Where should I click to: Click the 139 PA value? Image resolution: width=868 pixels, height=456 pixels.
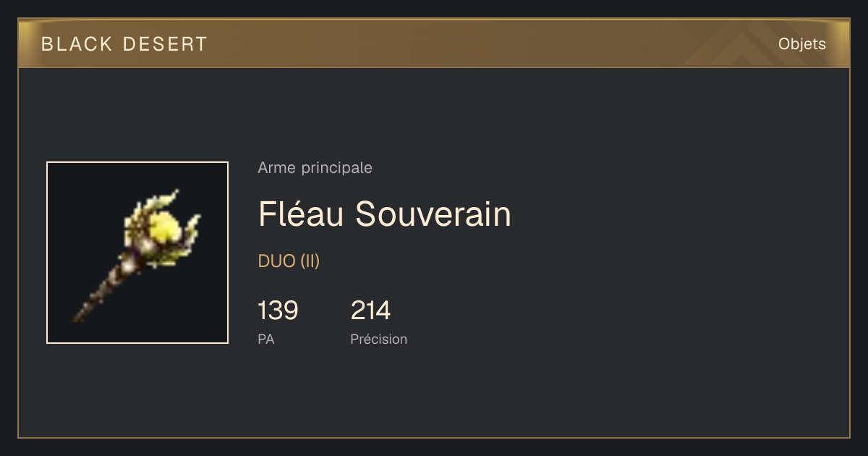278,311
